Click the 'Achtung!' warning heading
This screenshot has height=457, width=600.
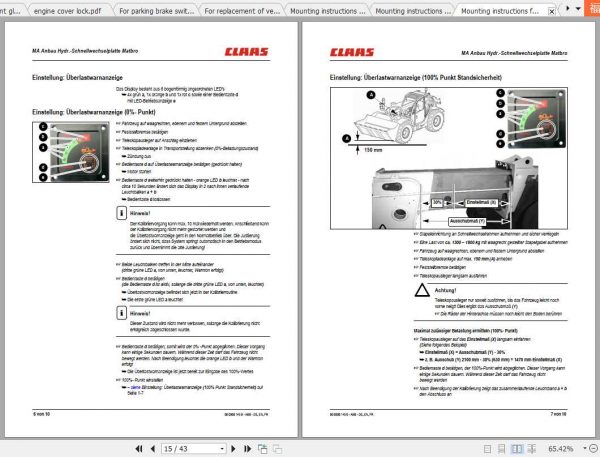pyautogui.click(x=445, y=290)
